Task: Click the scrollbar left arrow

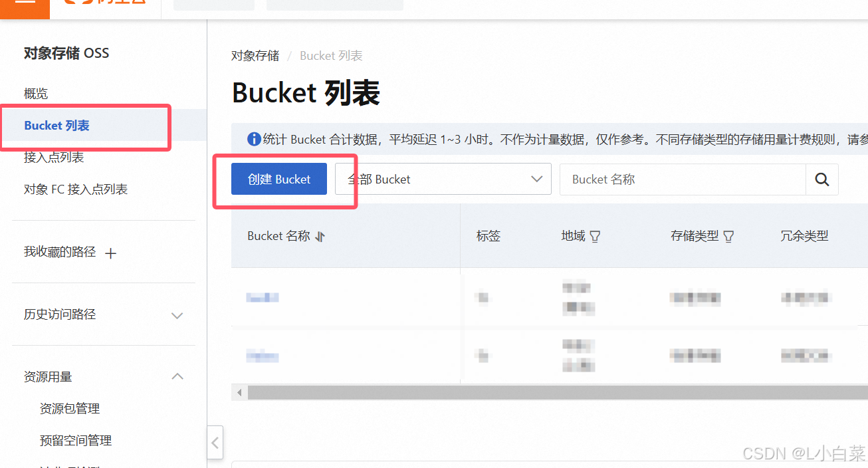Action: point(239,393)
